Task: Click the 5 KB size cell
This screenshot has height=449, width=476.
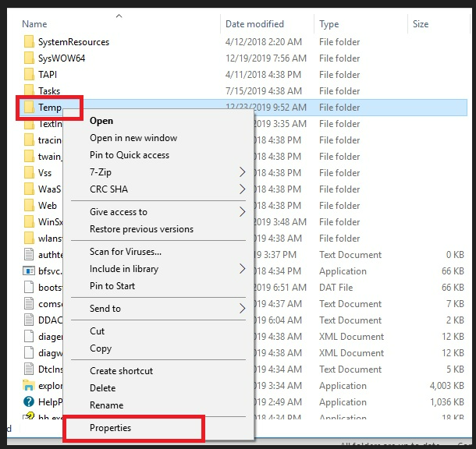Action: tap(455, 369)
